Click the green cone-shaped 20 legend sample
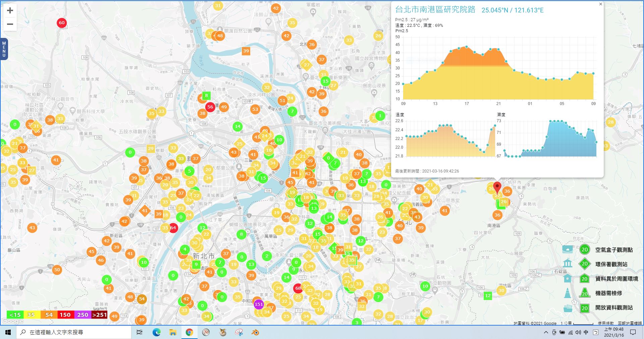Screen dimensions: 644x339 click(x=585, y=293)
